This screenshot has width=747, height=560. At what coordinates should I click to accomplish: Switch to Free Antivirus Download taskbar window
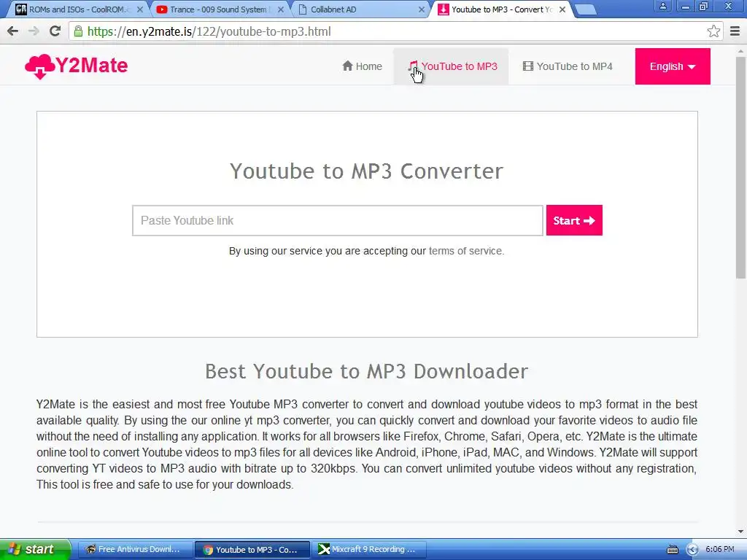coord(134,549)
